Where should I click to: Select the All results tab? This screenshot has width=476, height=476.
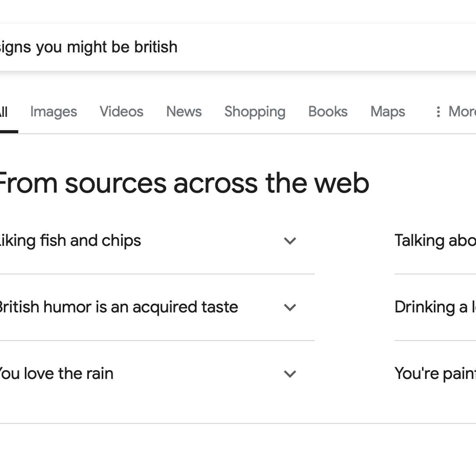3,112
